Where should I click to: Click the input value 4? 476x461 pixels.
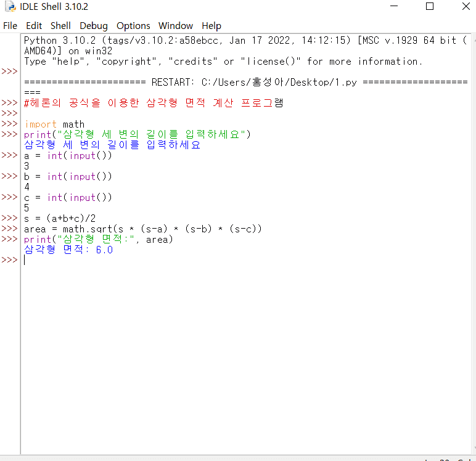pos(27,187)
